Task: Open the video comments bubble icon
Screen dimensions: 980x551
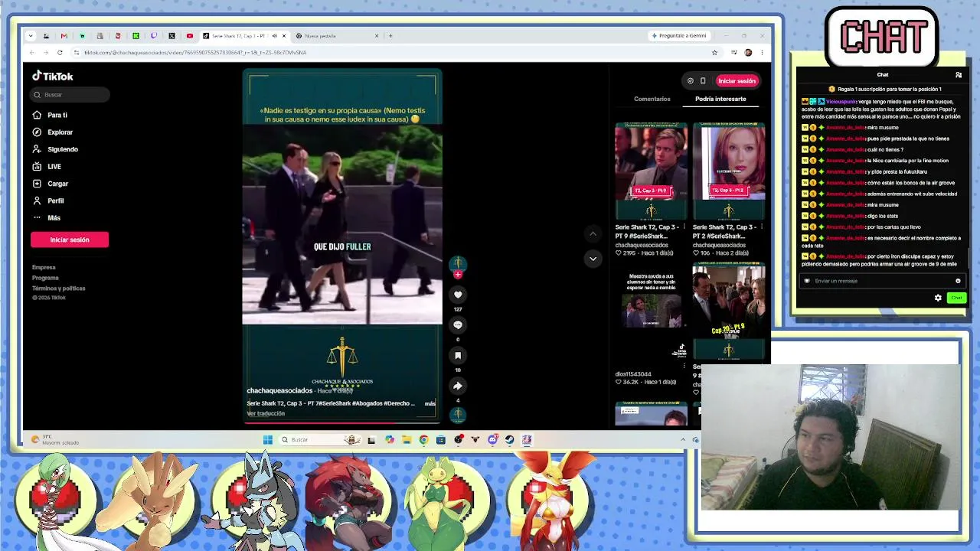Action: 458,325
